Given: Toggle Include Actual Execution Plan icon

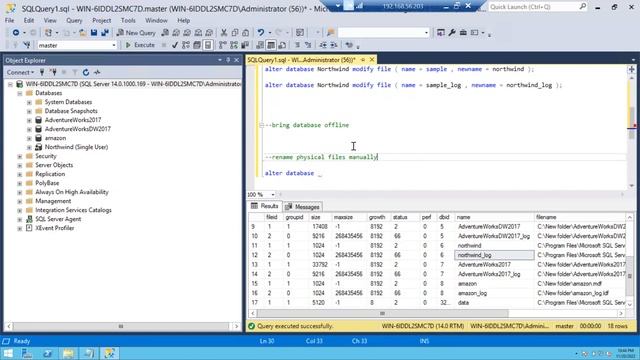Looking at the screenshot, I should [222, 45].
